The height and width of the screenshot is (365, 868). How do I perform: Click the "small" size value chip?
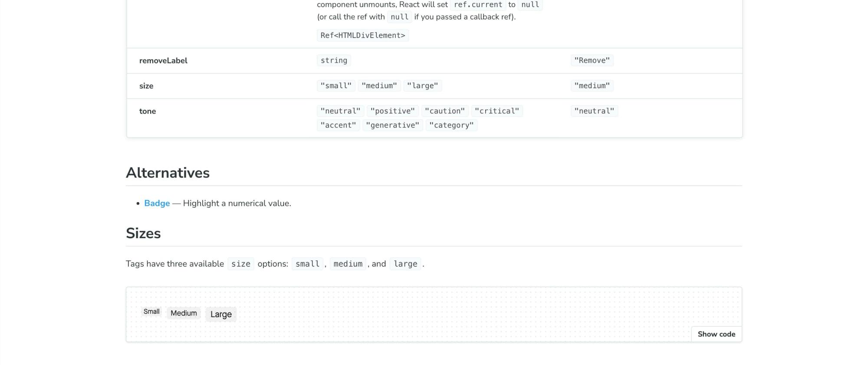[336, 86]
